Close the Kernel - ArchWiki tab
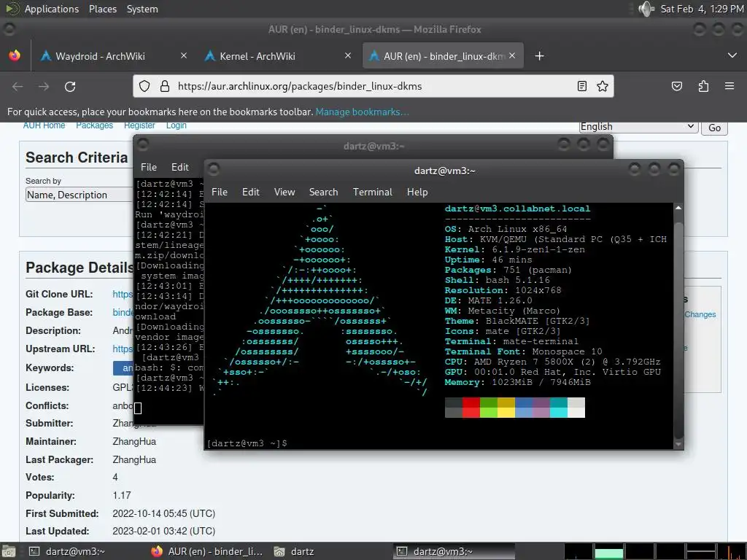747x560 pixels. (x=348, y=55)
